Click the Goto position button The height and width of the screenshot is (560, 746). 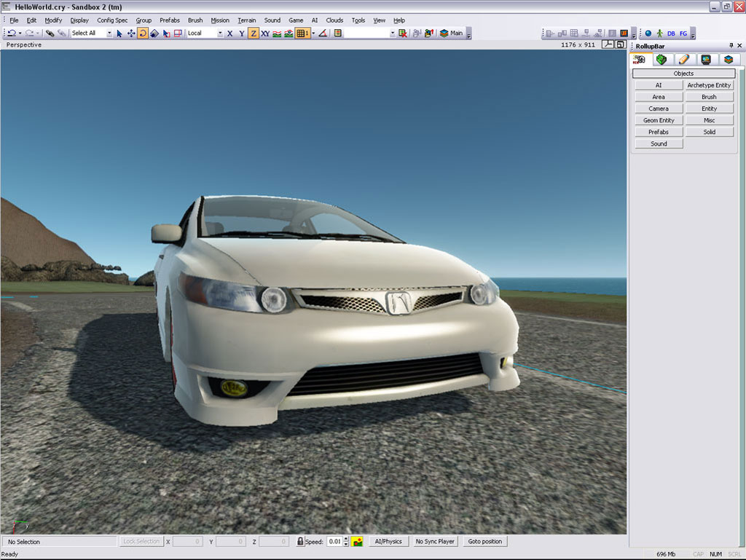point(484,542)
